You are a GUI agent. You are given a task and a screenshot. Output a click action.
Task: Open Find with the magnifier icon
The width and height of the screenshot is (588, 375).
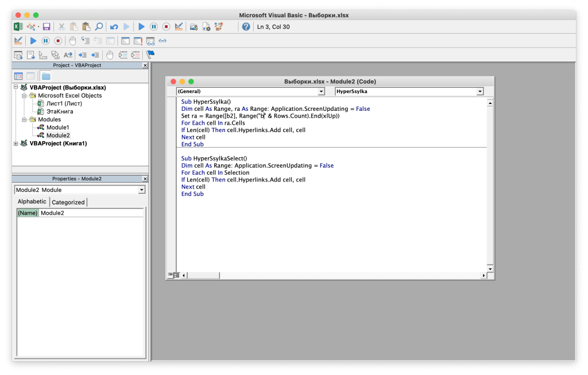click(99, 26)
